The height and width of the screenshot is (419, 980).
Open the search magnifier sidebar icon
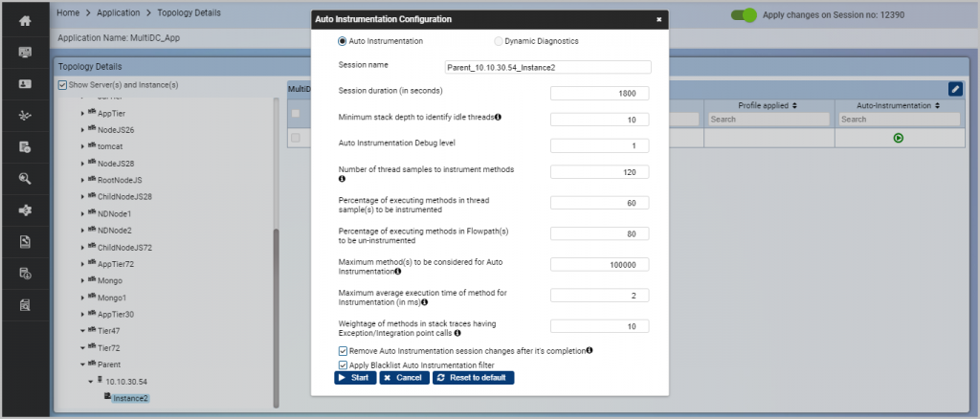25,179
